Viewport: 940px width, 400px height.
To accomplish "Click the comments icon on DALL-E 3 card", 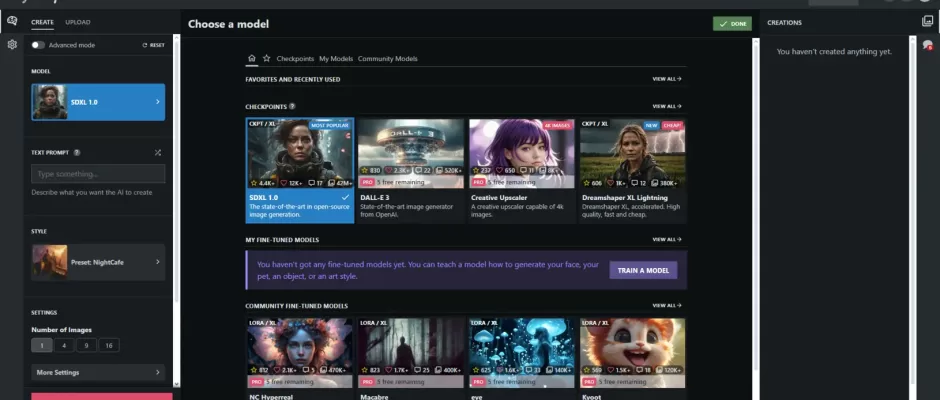I will (418, 170).
